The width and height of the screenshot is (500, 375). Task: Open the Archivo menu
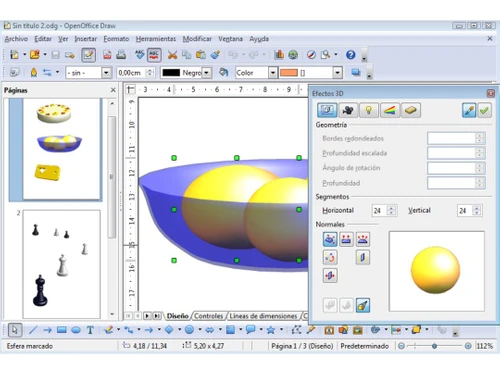16,39
